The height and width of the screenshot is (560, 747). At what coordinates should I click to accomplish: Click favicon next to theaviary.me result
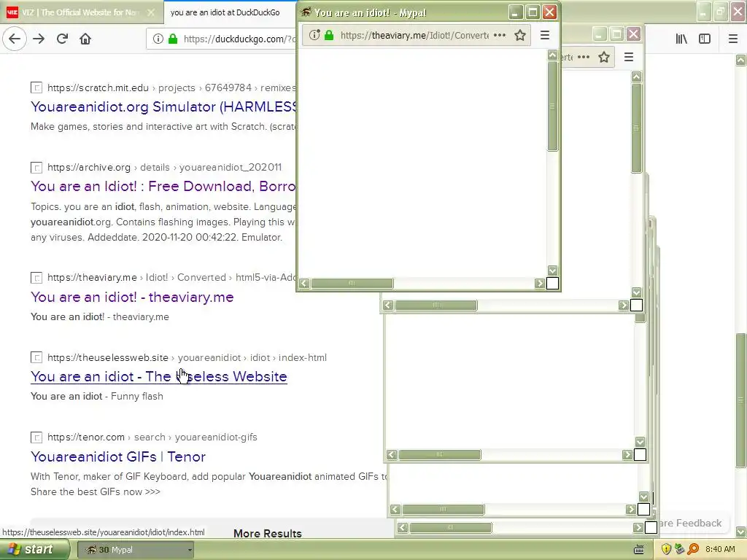(x=36, y=277)
